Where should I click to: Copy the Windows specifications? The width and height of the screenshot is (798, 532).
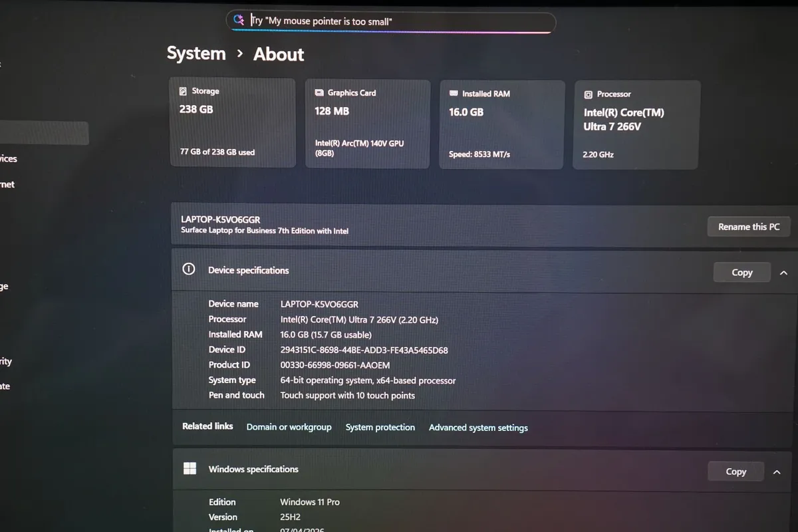point(736,471)
